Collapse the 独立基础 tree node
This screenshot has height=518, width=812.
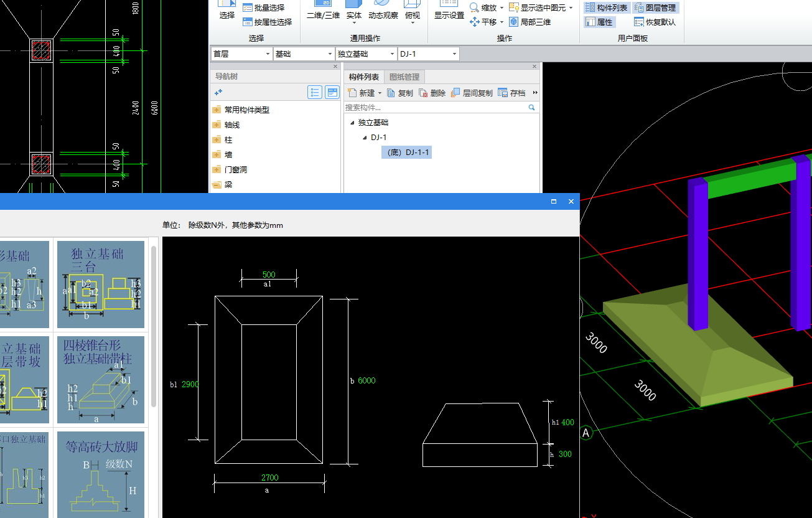tap(352, 123)
